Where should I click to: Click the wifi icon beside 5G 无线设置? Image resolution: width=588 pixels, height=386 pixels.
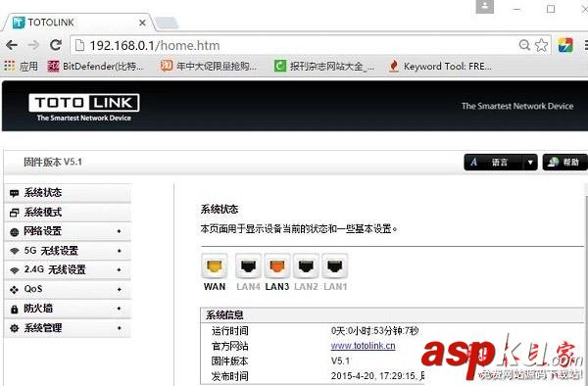tap(15, 251)
